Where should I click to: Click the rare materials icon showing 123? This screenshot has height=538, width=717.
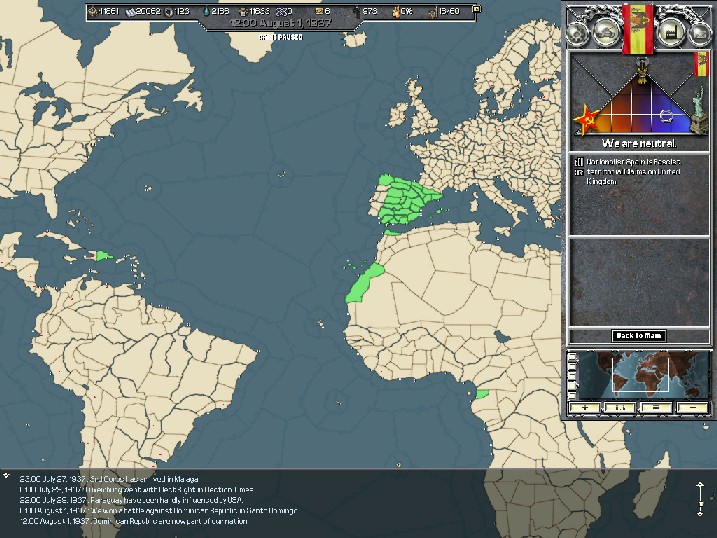(x=168, y=12)
